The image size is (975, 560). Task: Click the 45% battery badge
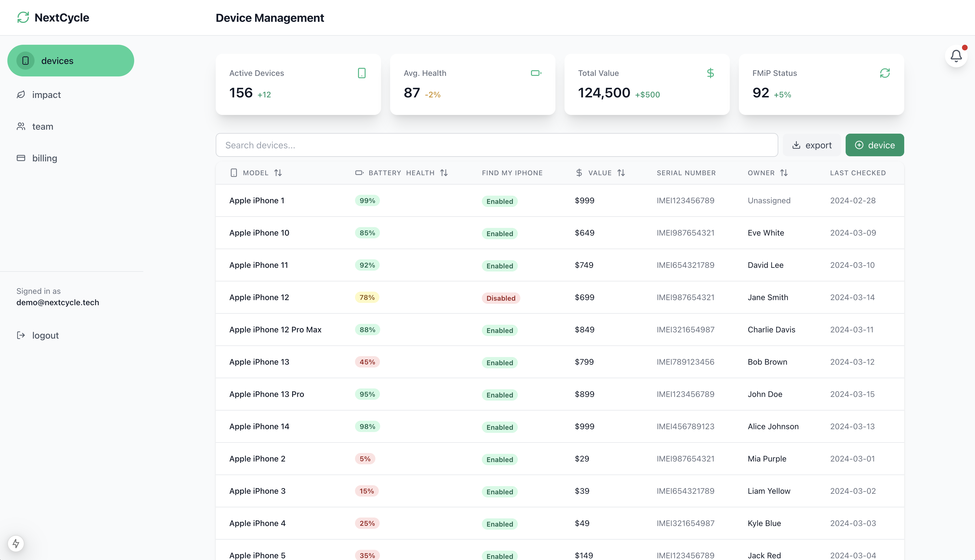(367, 362)
